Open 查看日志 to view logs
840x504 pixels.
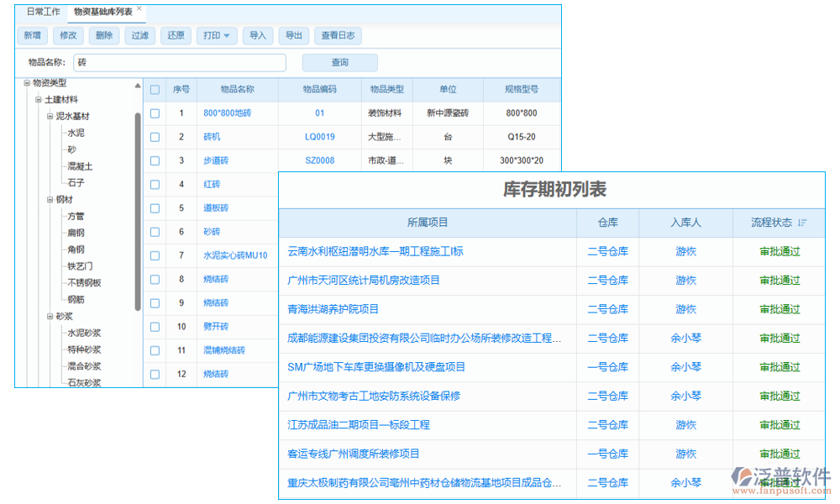pyautogui.click(x=338, y=35)
